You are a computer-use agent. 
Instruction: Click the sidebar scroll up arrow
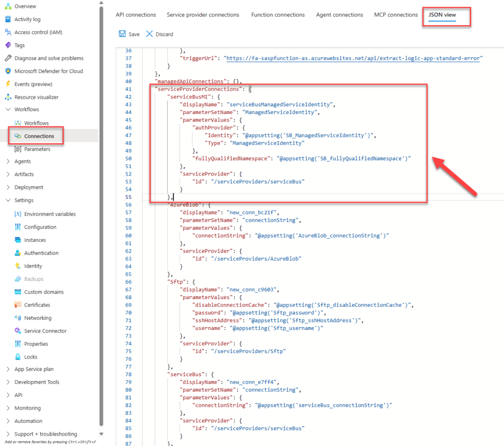click(x=101, y=2)
